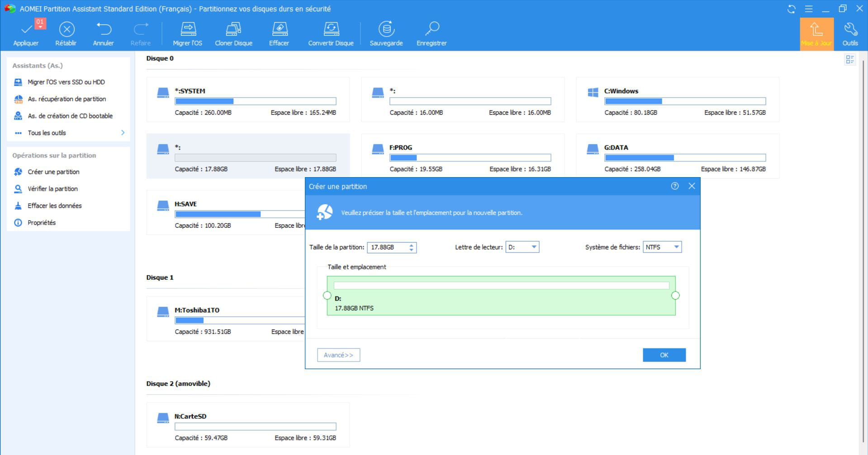This screenshot has width=868, height=455.
Task: Click the orange Mise à Jour button
Action: click(x=816, y=34)
